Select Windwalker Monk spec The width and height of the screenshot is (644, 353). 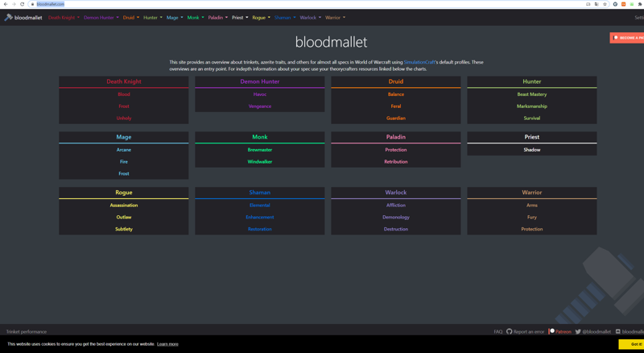[259, 162]
